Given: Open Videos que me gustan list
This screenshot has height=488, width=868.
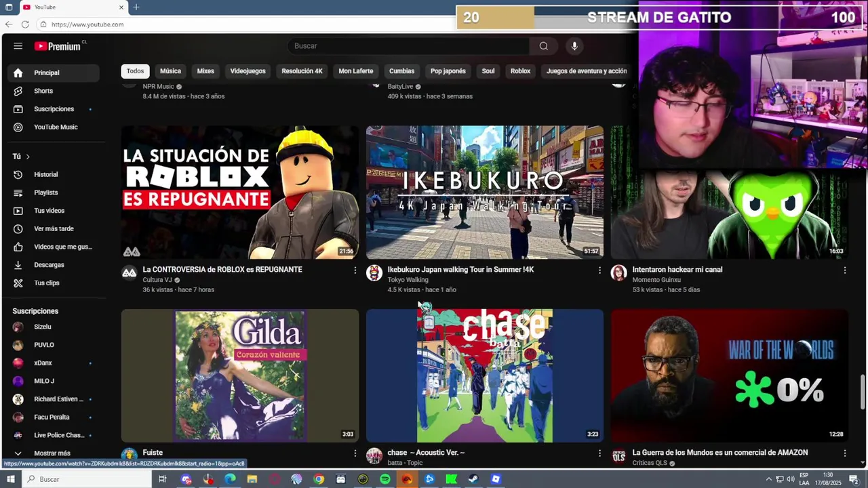Looking at the screenshot, I should click(54, 247).
